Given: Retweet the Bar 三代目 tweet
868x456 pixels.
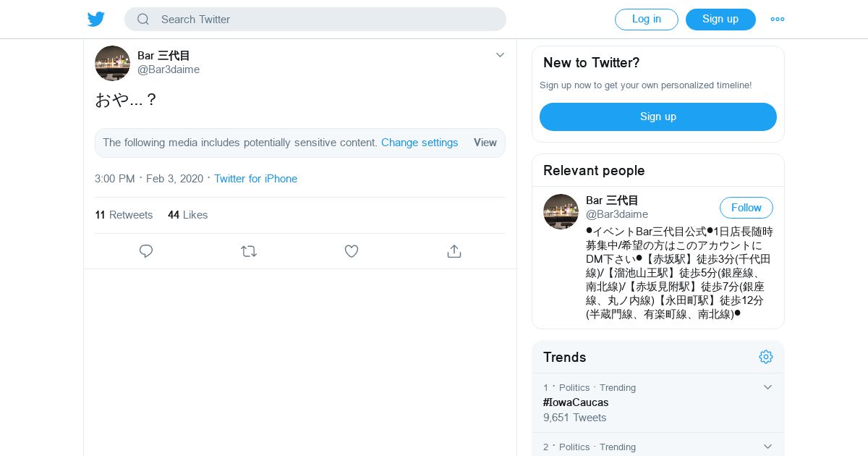Looking at the screenshot, I should [249, 251].
